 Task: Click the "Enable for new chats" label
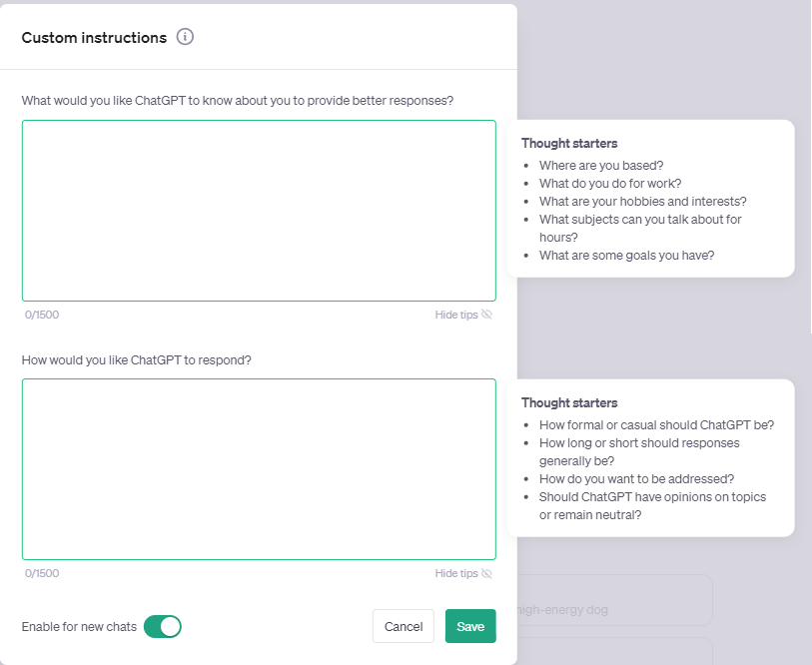(79, 626)
